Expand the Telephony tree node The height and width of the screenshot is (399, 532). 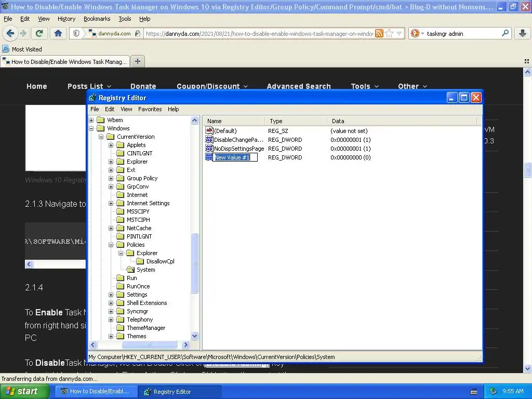point(111,320)
